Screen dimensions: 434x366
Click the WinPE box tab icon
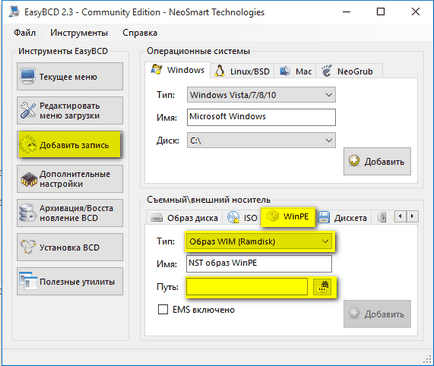point(273,216)
